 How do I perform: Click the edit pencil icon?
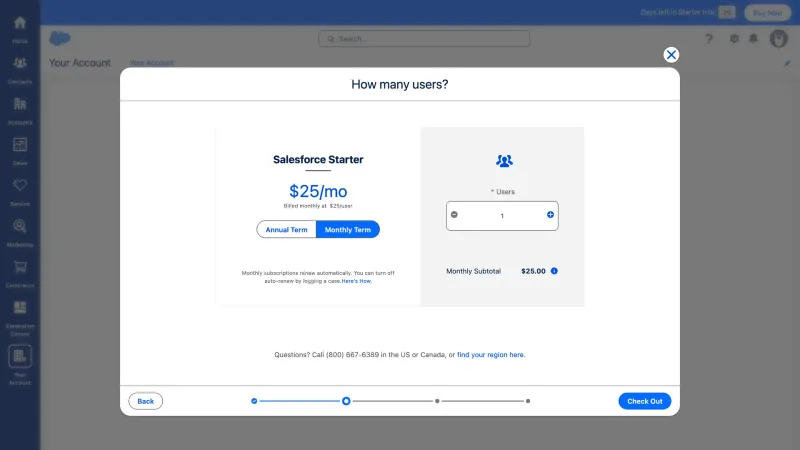[x=787, y=63]
